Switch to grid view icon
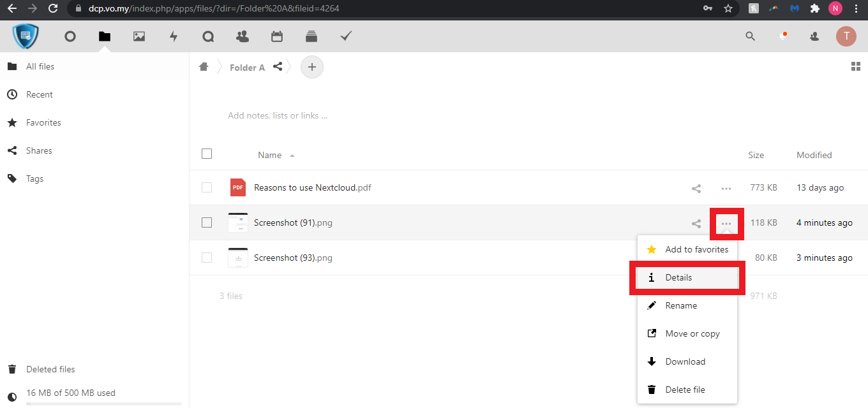This screenshot has width=868, height=408. pyautogui.click(x=856, y=67)
